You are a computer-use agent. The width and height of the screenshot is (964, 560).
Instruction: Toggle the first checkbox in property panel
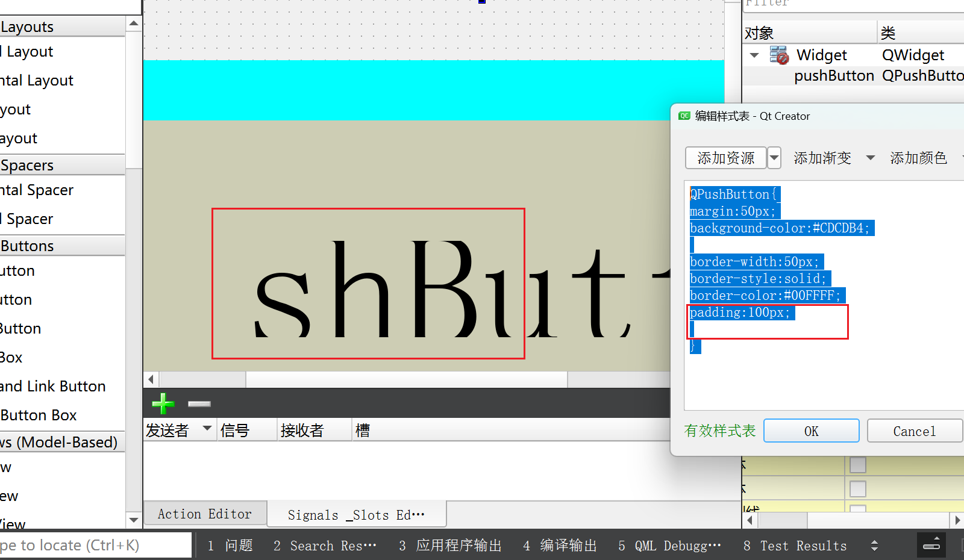coord(857,464)
